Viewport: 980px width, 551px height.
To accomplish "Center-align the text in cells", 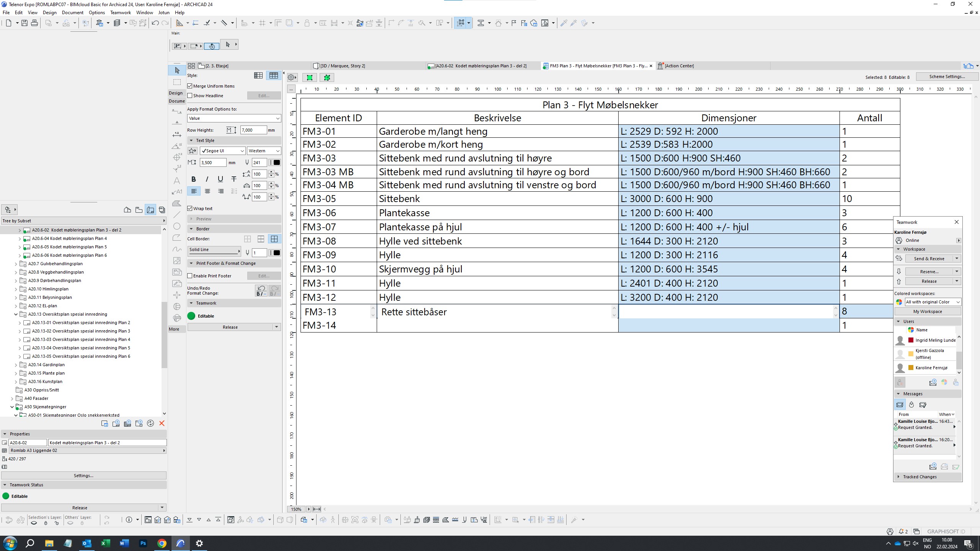I will click(207, 191).
